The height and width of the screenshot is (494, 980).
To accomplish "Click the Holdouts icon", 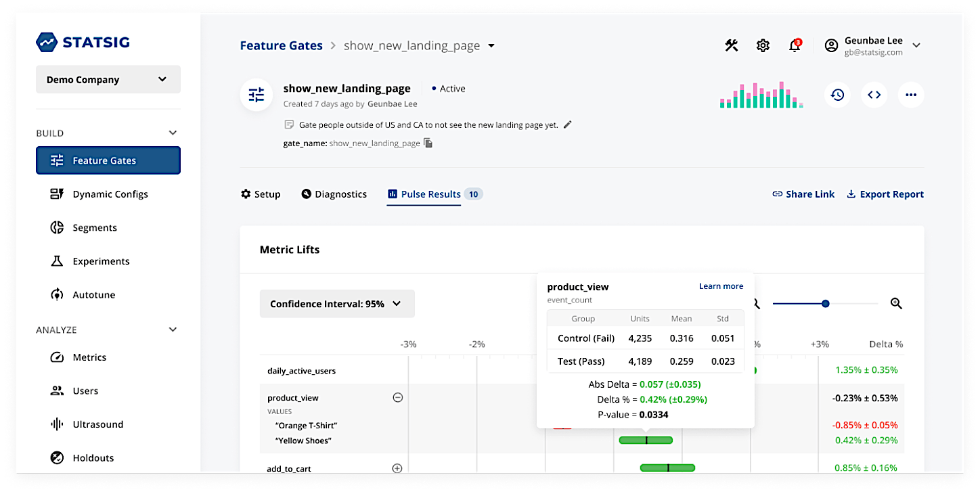I will click(57, 458).
